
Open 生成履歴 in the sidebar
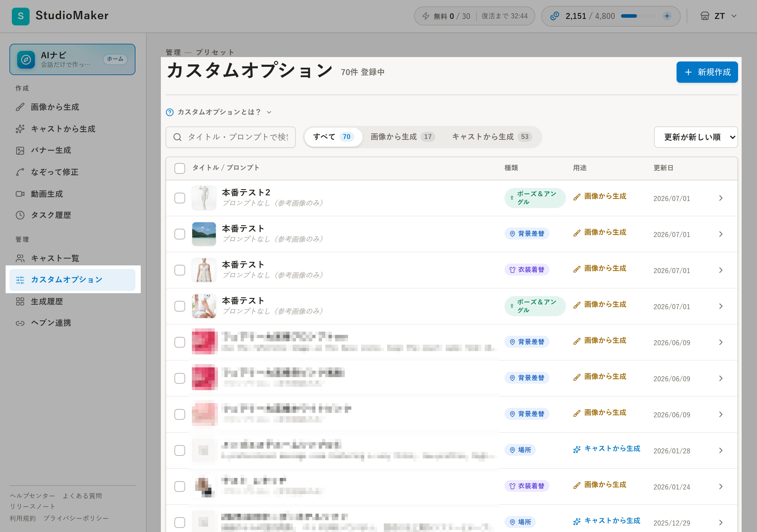(x=72, y=301)
